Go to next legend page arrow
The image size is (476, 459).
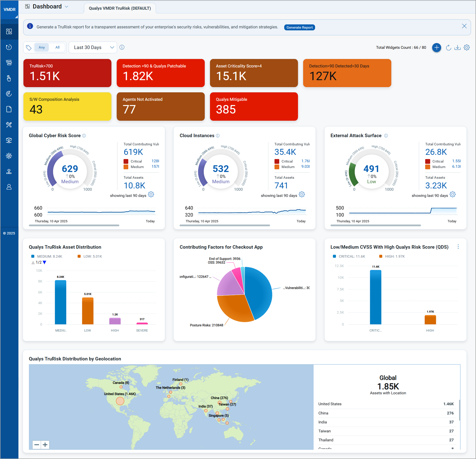pos(45,262)
